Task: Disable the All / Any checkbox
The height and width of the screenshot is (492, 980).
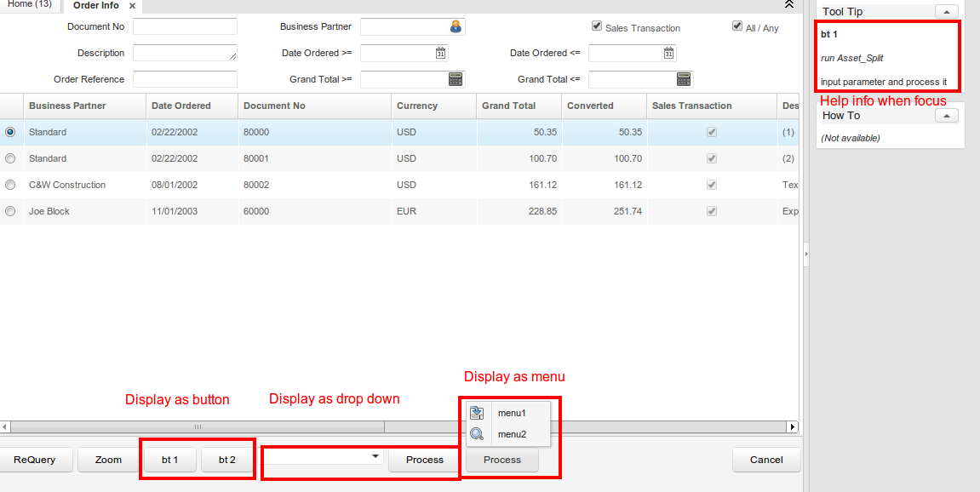Action: [736, 26]
